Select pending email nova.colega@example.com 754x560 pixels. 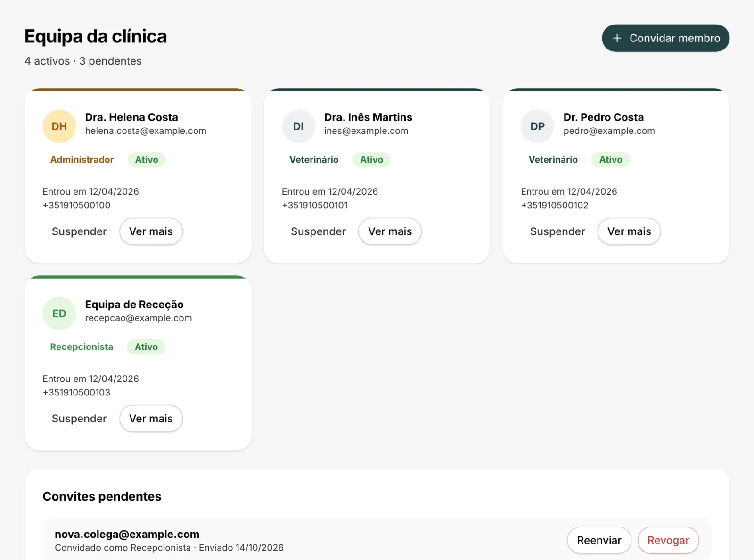[127, 535]
